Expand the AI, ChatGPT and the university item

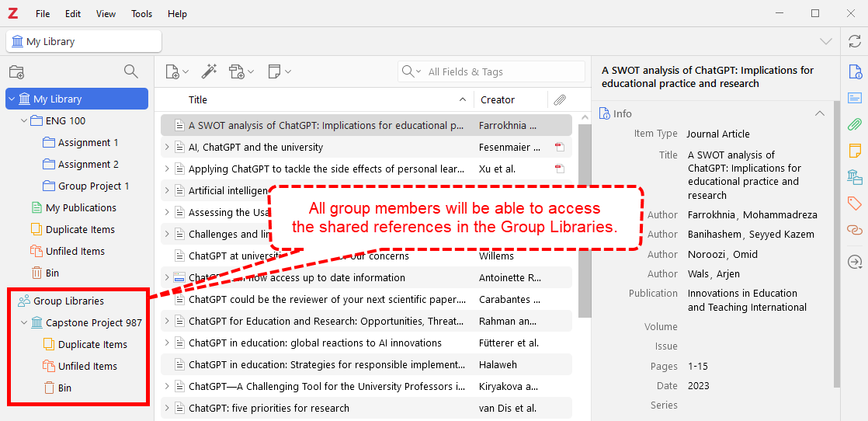click(166, 148)
